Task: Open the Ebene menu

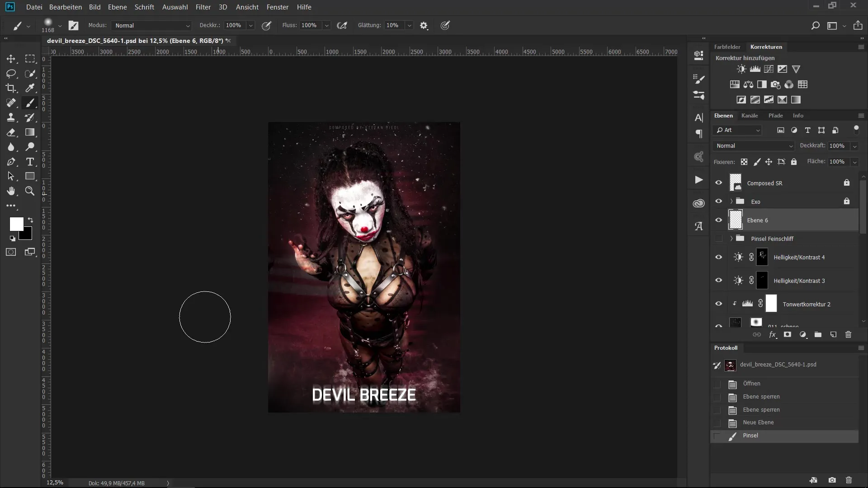Action: click(118, 7)
